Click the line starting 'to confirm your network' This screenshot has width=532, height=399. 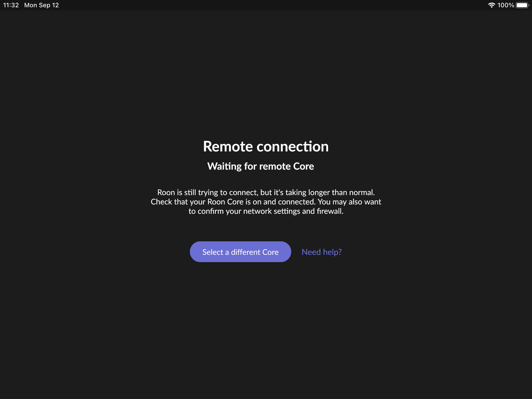tap(266, 211)
